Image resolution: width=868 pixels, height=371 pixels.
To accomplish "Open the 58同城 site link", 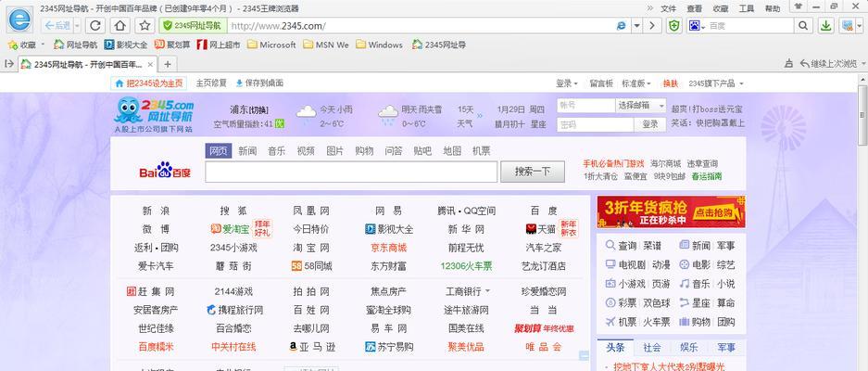I will (x=311, y=266).
